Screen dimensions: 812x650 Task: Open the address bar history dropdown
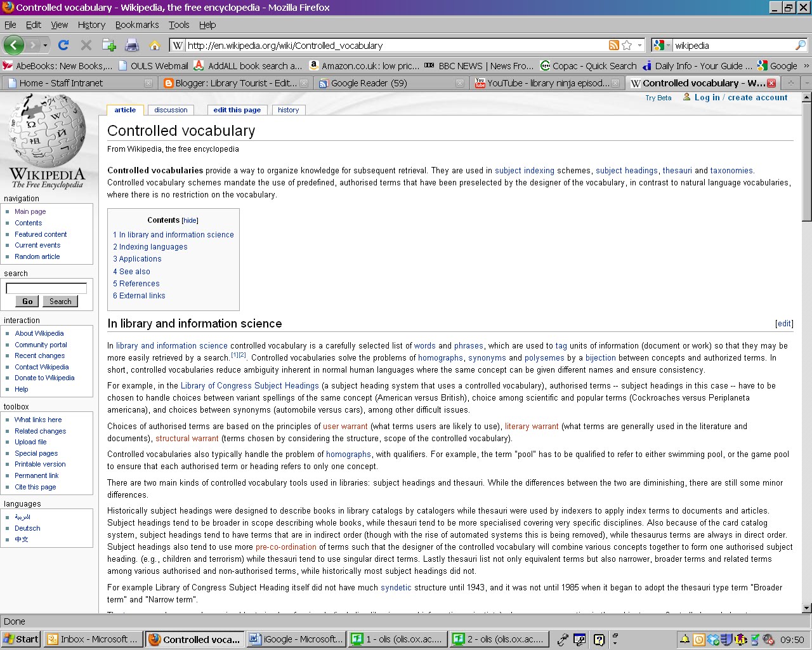coord(639,45)
